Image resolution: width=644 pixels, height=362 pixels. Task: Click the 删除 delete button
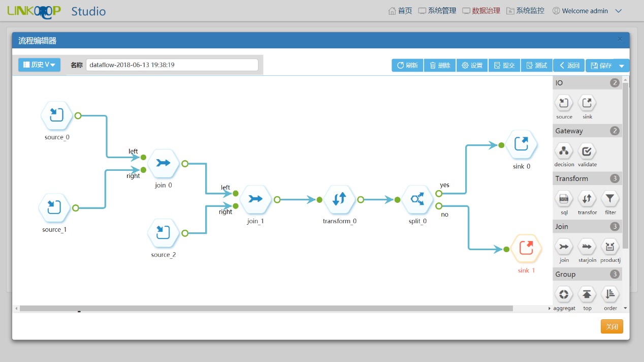440,66
